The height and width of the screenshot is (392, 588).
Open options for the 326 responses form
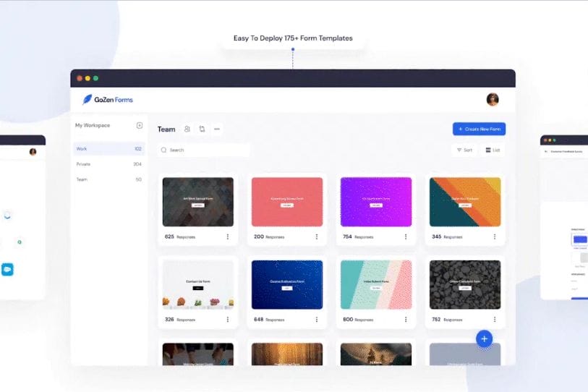228,320
